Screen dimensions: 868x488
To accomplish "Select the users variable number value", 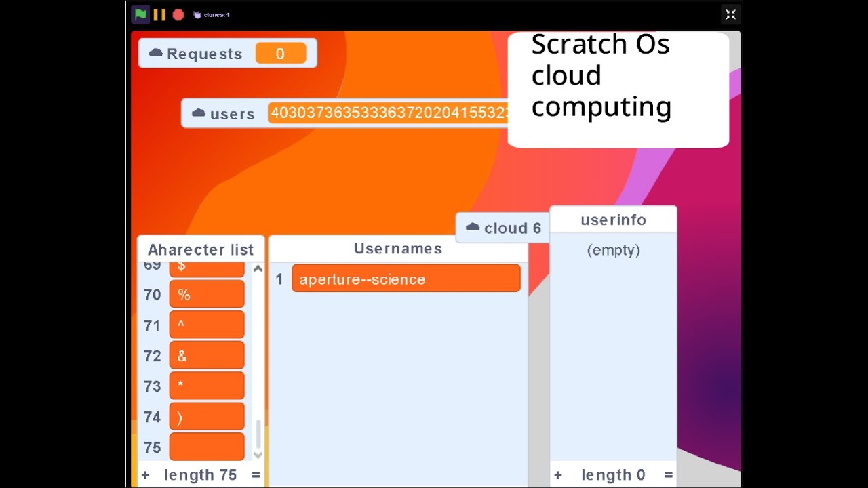I will click(388, 113).
